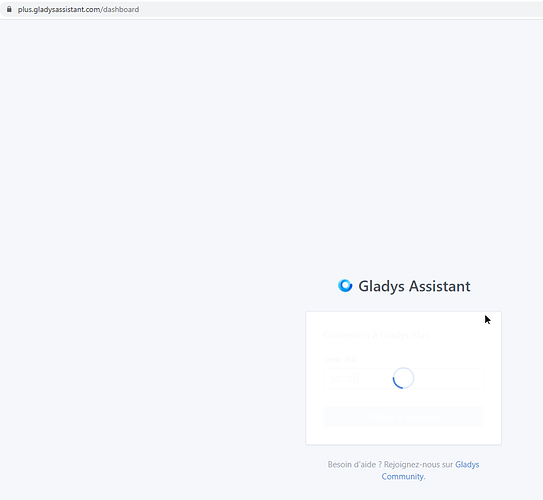Click the word Assistant in the page title
Image resolution: width=543 pixels, height=500 pixels.
point(440,286)
